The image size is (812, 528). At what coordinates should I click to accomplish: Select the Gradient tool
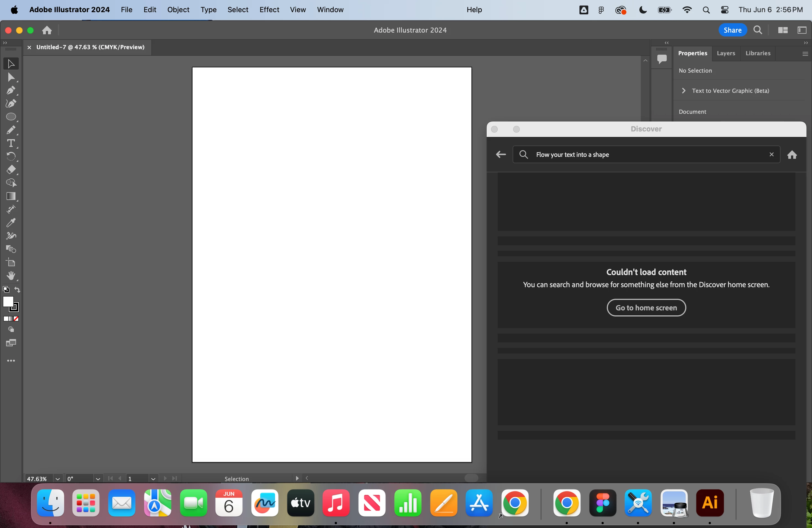pos(11,196)
